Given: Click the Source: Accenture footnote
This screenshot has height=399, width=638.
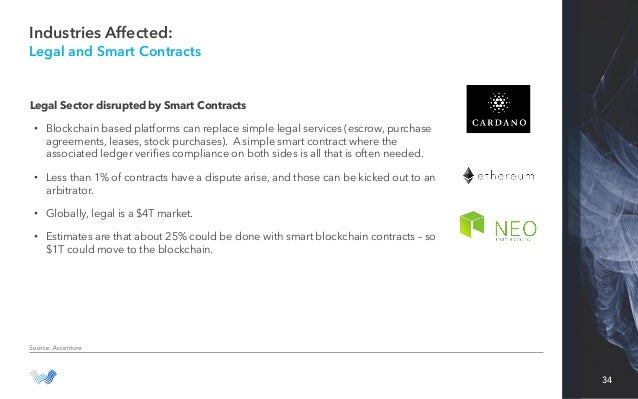Looking at the screenshot, I should 55,348.
